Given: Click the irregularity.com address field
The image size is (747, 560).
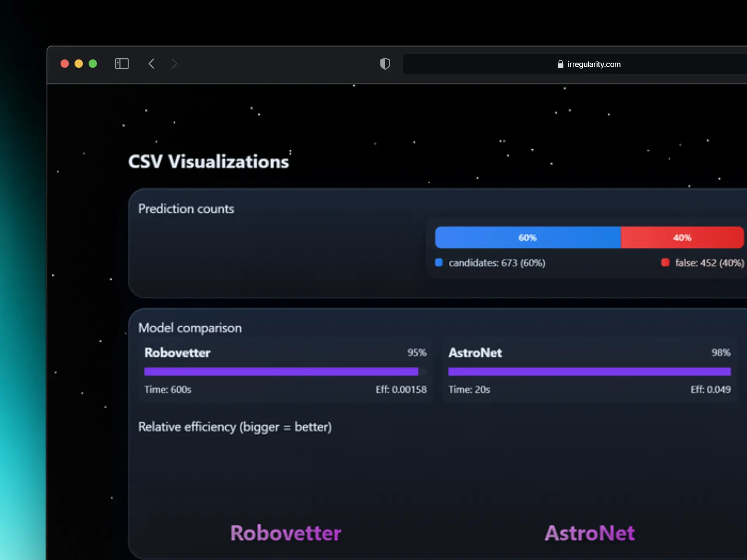Looking at the screenshot, I should tap(594, 64).
